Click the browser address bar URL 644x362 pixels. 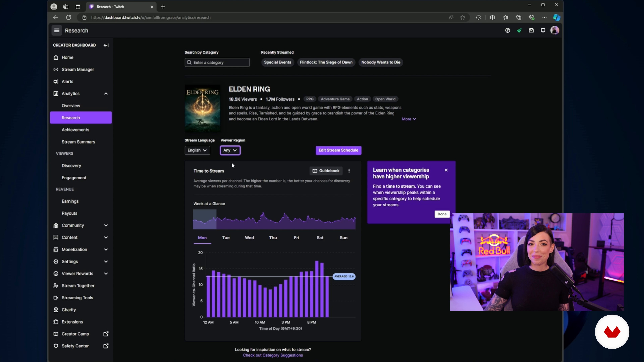click(x=151, y=17)
